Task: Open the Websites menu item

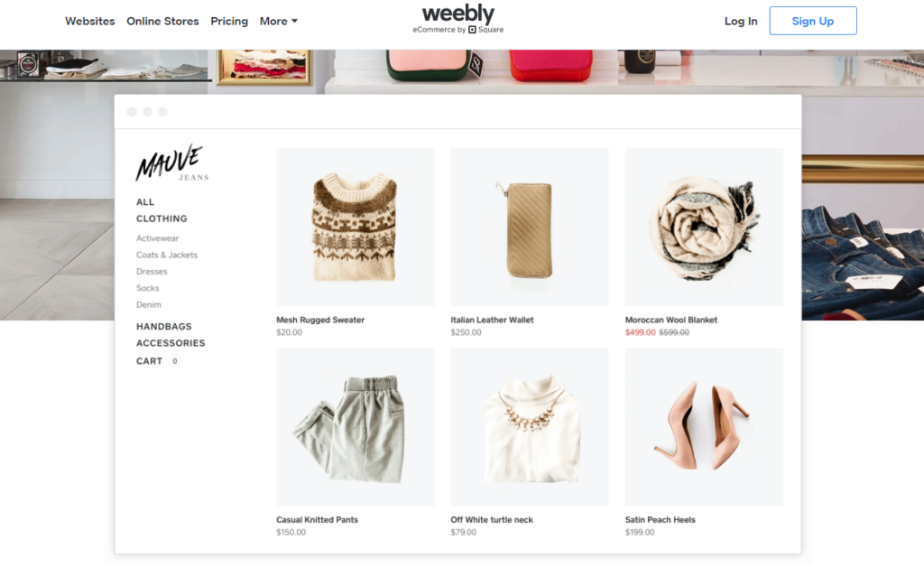Action: [x=89, y=22]
